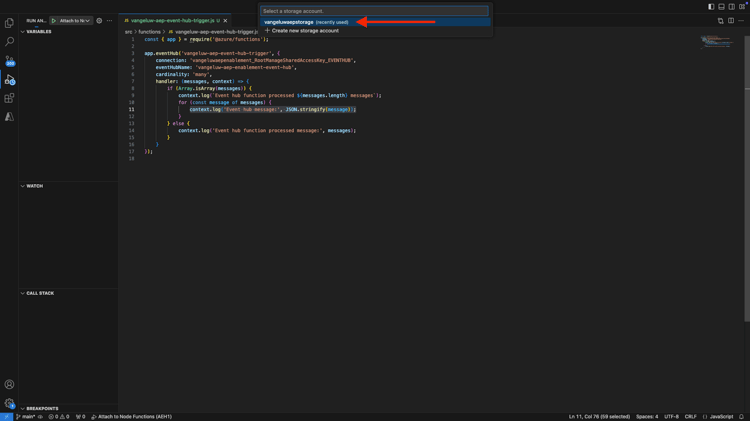Open remote window indicator in status bar
The width and height of the screenshot is (750, 421).
click(x=6, y=417)
